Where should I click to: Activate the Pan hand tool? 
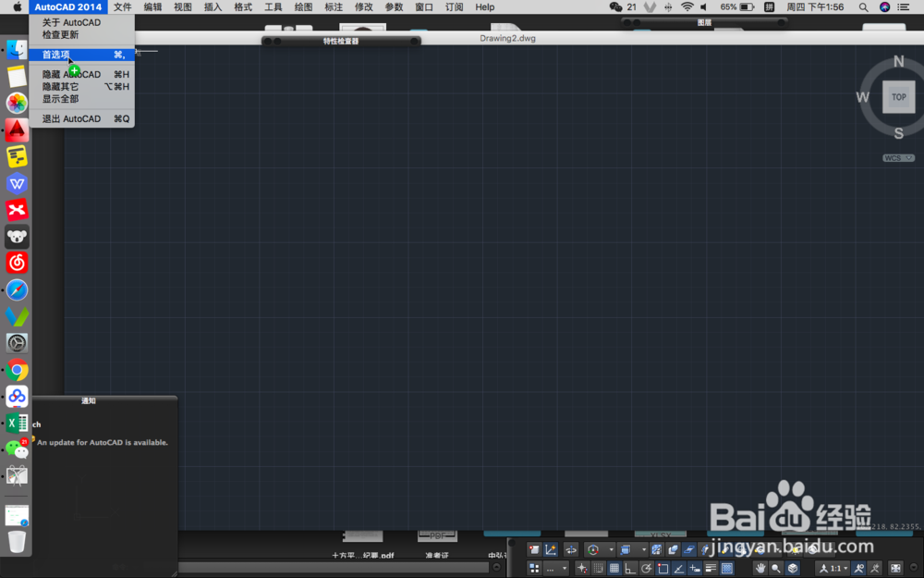[x=760, y=569]
